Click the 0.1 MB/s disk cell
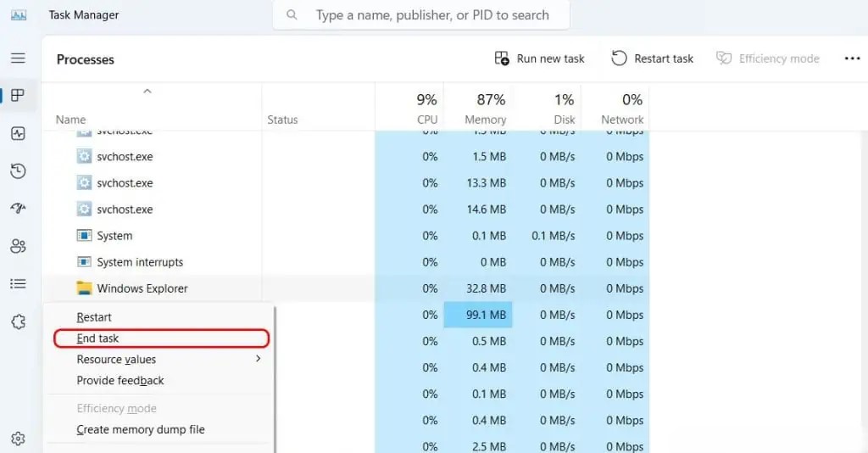The height and width of the screenshot is (453, 868). click(x=547, y=235)
